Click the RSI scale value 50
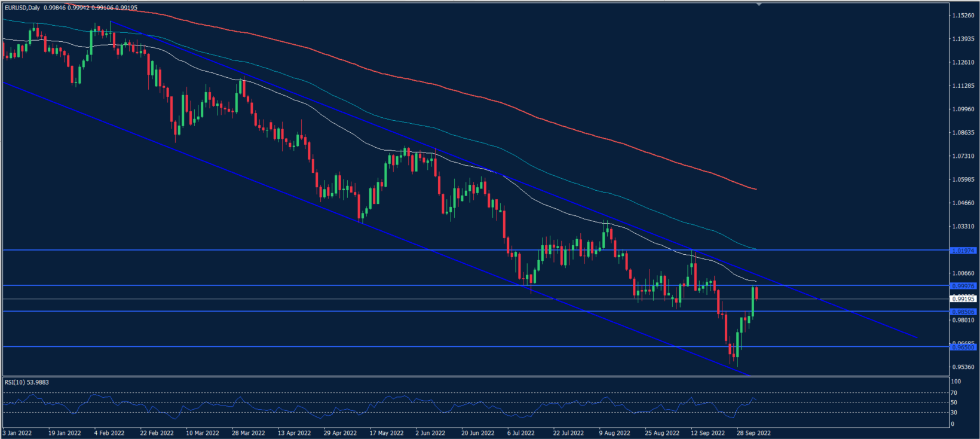 point(954,403)
